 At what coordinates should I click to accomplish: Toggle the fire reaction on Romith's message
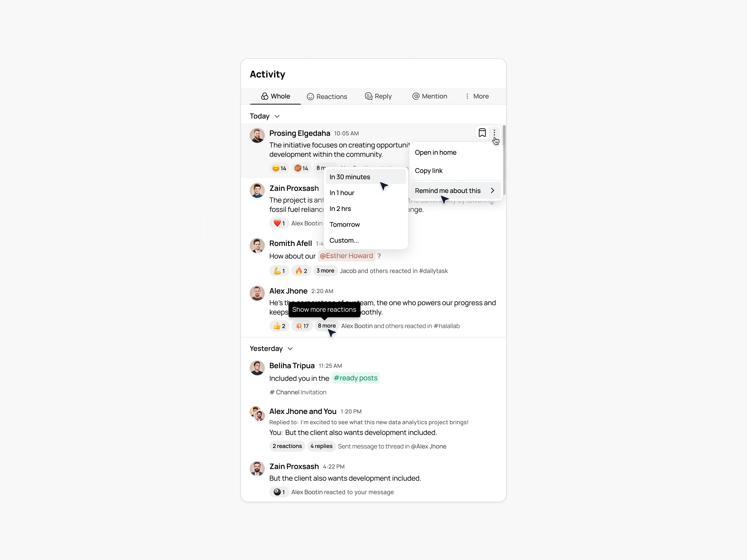pos(301,271)
